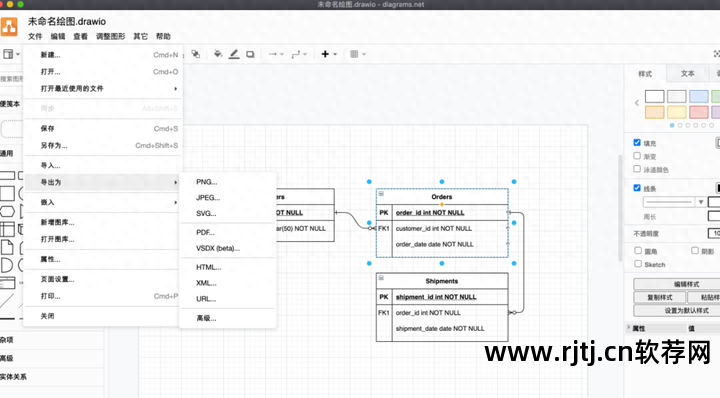Pick the red style swatch

pos(698,112)
